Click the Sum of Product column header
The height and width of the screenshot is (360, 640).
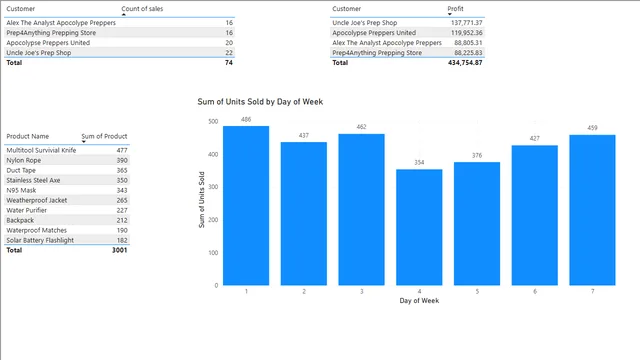pos(104,136)
